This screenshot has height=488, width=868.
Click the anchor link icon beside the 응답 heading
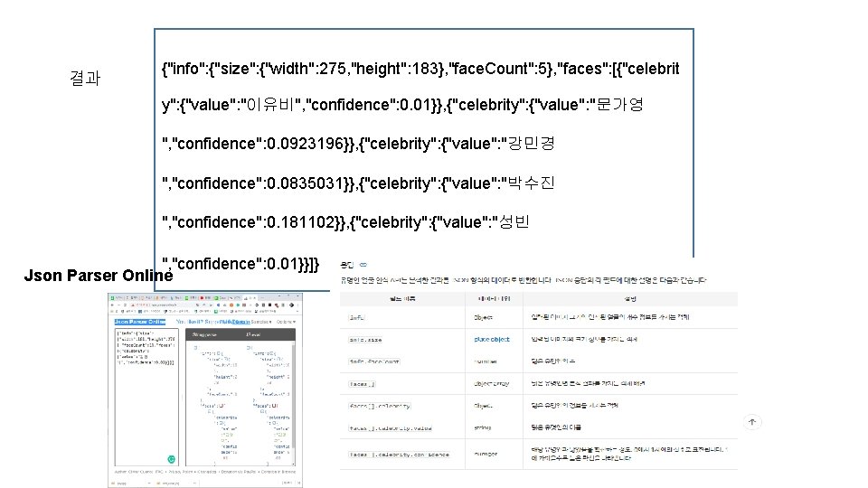coord(363,265)
